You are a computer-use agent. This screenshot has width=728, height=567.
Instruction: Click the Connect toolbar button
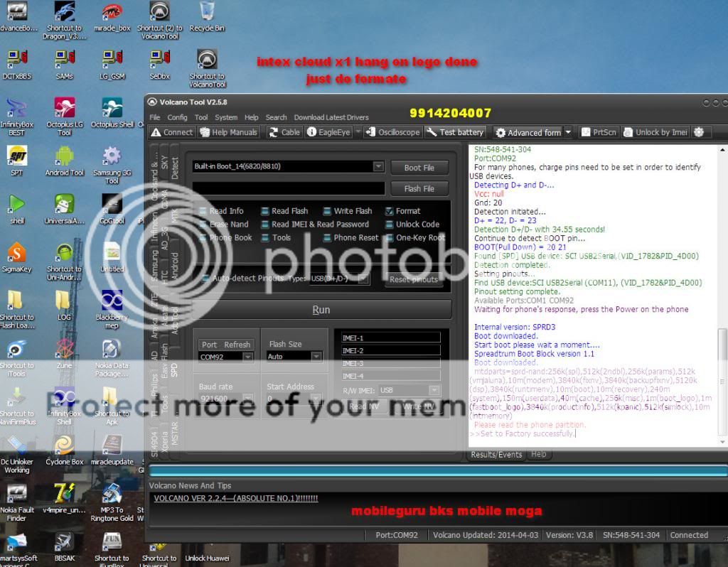pos(171,132)
